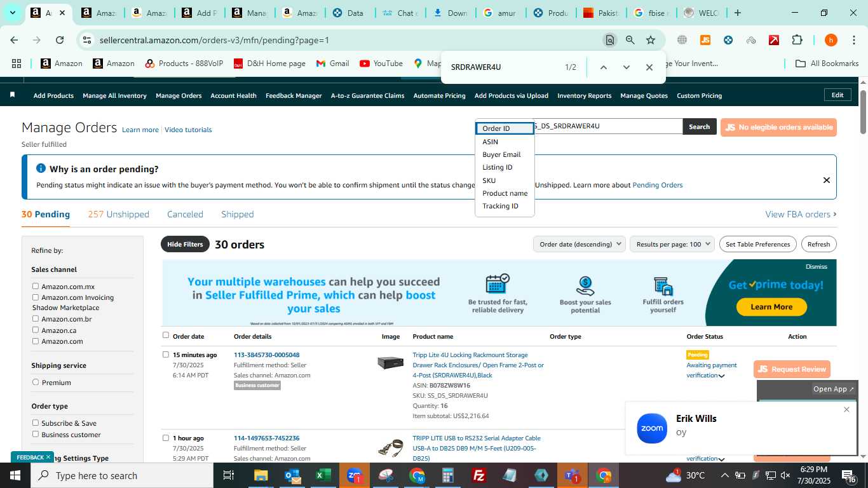Screen dimensions: 868x488
Task: Open order 114-1497653-7452236 link
Action: [x=266, y=438]
